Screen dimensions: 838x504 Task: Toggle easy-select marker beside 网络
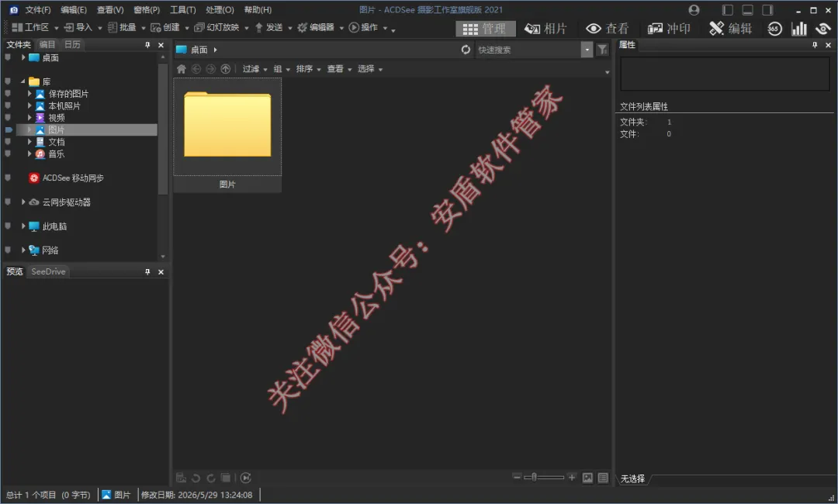[x=8, y=250]
